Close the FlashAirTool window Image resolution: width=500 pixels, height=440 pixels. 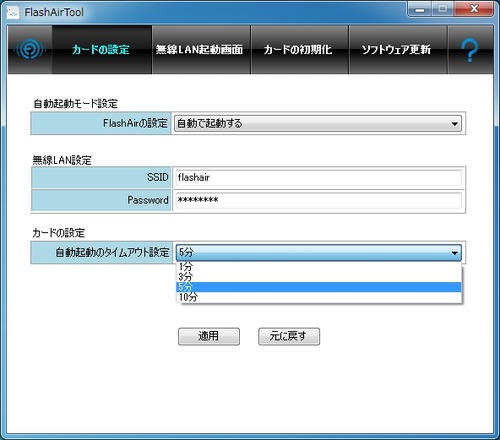click(474, 9)
